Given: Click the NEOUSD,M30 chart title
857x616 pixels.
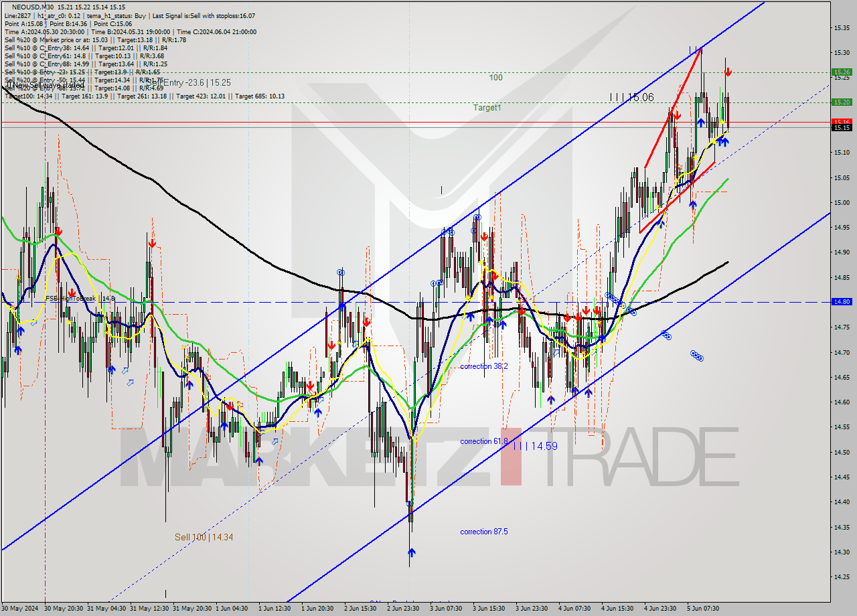Looking at the screenshot, I should pos(31,7).
